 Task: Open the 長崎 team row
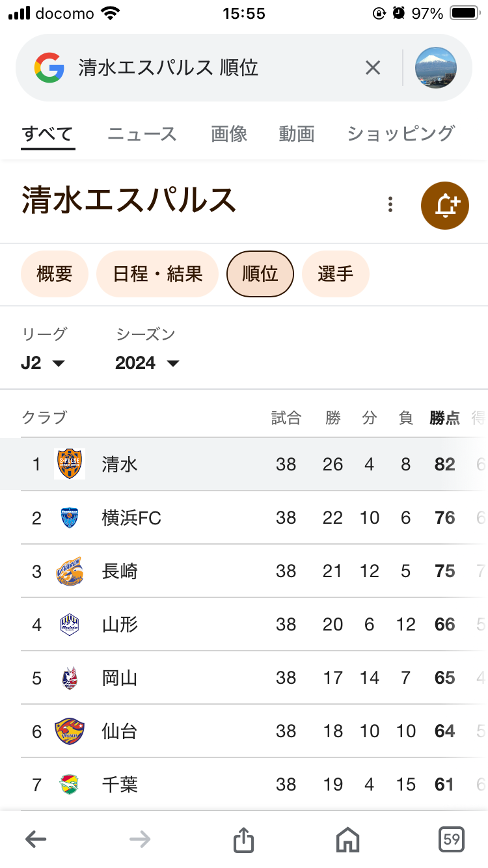(x=120, y=571)
